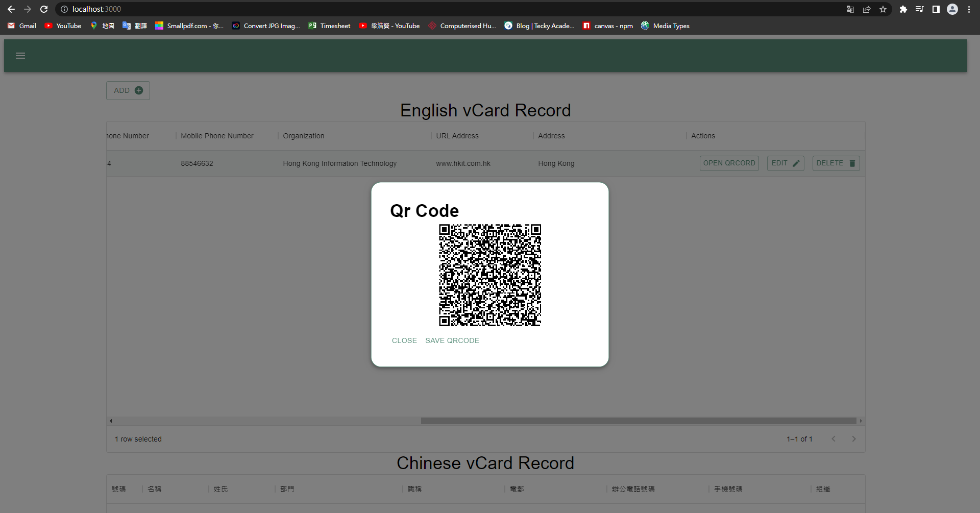
Task: Open the 梁浩賢 - YouTube bookmark
Action: pos(389,26)
